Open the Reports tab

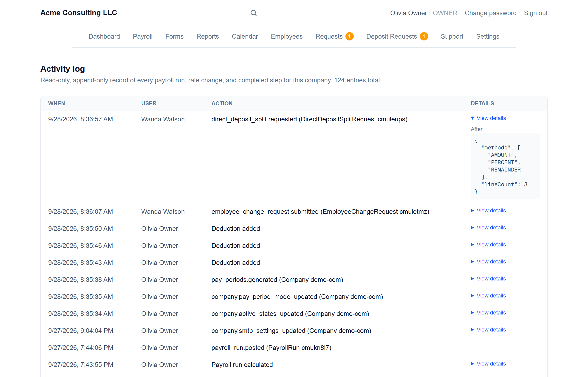pyautogui.click(x=208, y=37)
